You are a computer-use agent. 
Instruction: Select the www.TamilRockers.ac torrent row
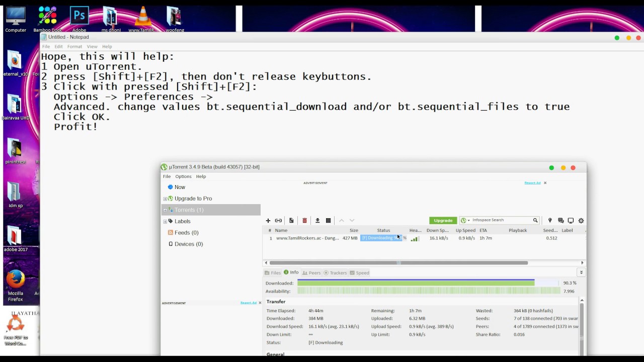[x=424, y=238]
